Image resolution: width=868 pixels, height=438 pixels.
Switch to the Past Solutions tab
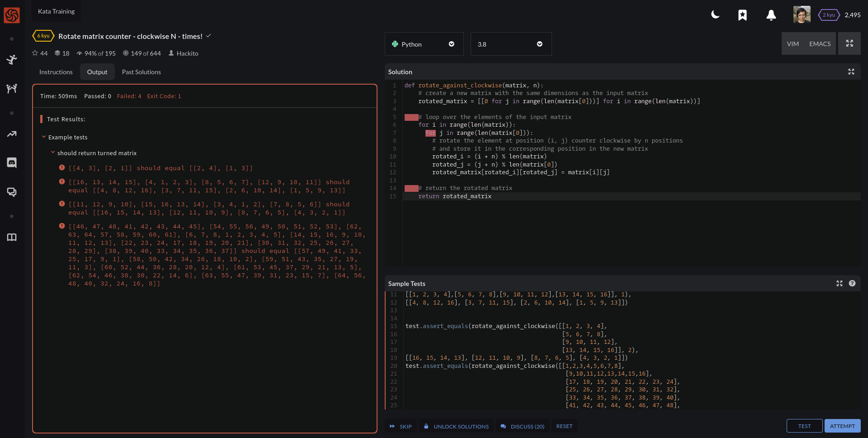(x=141, y=72)
